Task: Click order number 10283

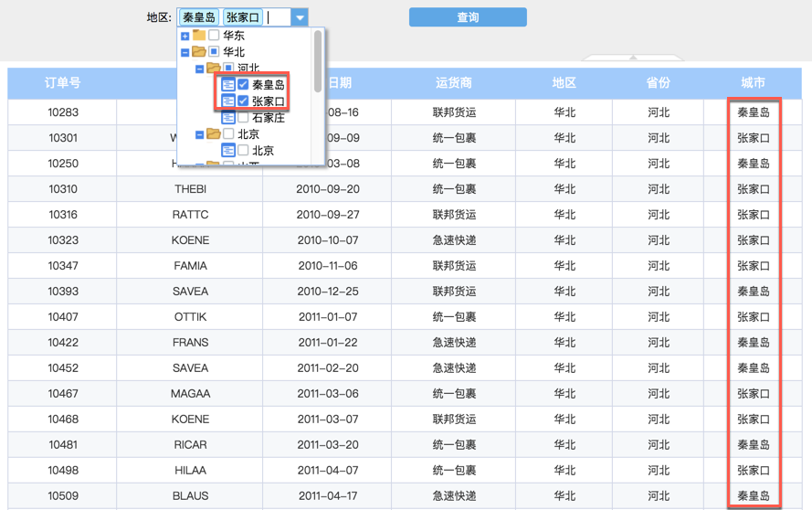Action: pos(63,112)
